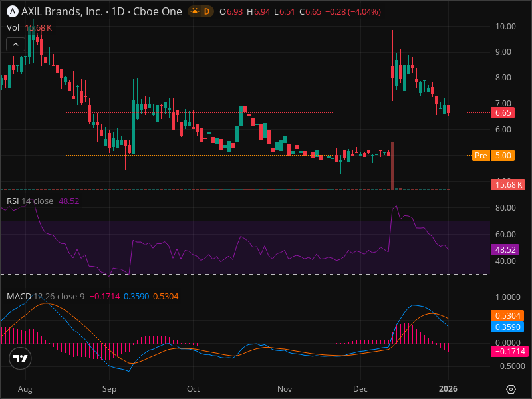Click the orange D delayed-data badge
This screenshot has height=399, width=532.
coord(207,11)
